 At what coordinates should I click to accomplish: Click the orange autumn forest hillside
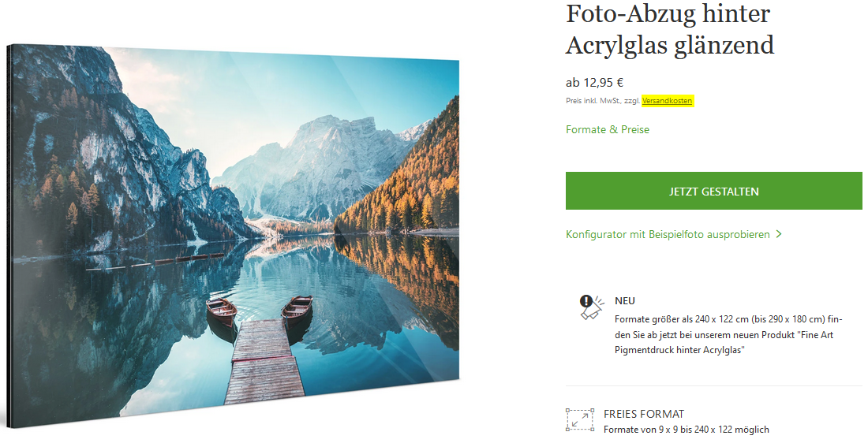(407, 177)
